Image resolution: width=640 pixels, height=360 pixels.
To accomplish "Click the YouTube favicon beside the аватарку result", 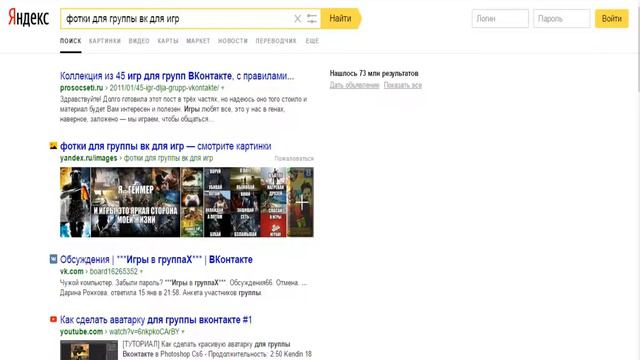I will (x=53, y=319).
